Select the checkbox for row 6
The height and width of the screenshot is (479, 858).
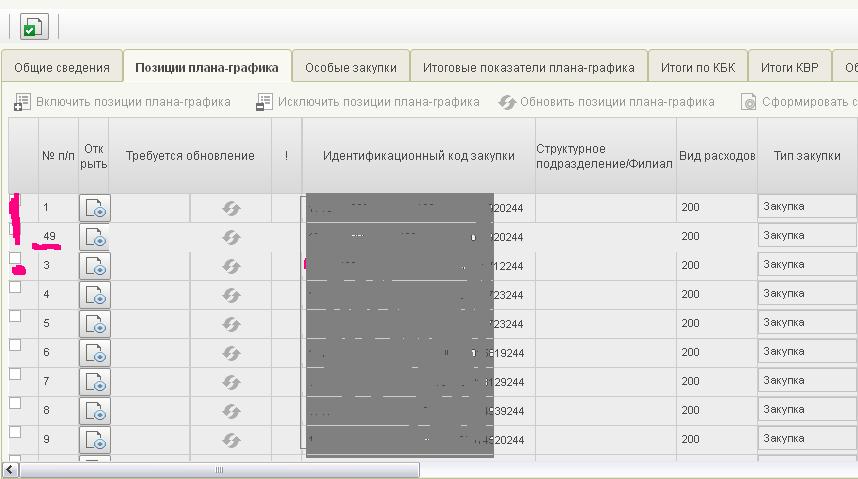[15, 345]
